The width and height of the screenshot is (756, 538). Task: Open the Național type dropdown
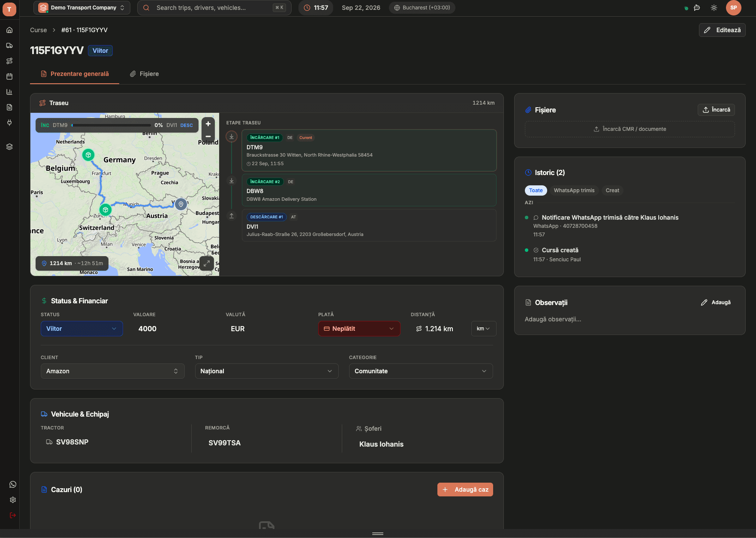coord(267,371)
